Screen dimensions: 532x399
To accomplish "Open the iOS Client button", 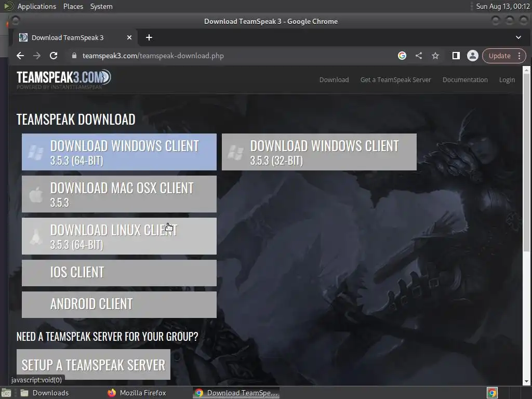I will [x=119, y=273].
